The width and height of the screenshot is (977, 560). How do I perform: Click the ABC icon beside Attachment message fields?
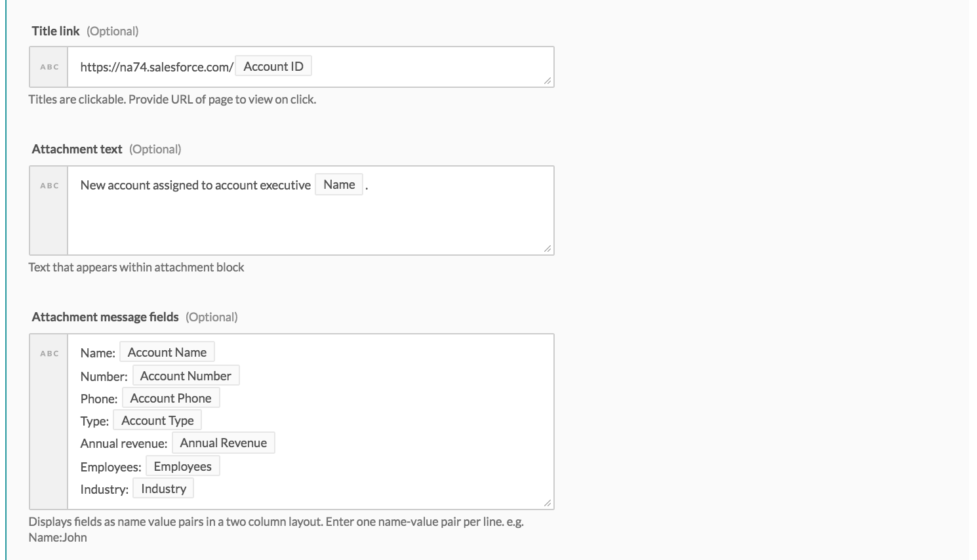coord(49,353)
